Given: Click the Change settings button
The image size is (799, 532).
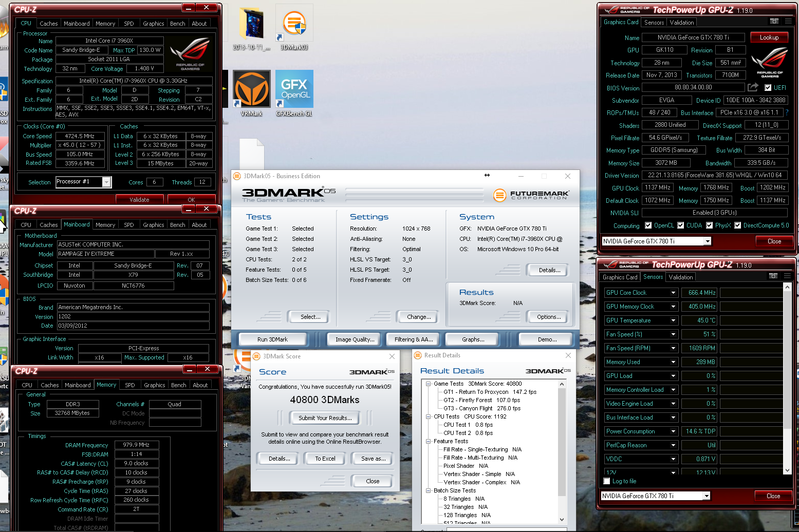Looking at the screenshot, I should pos(419,317).
